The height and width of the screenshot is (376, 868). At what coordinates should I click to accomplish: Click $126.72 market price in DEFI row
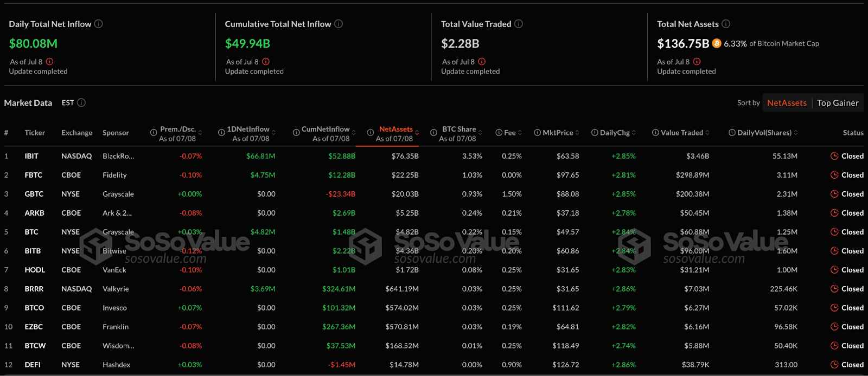point(566,365)
